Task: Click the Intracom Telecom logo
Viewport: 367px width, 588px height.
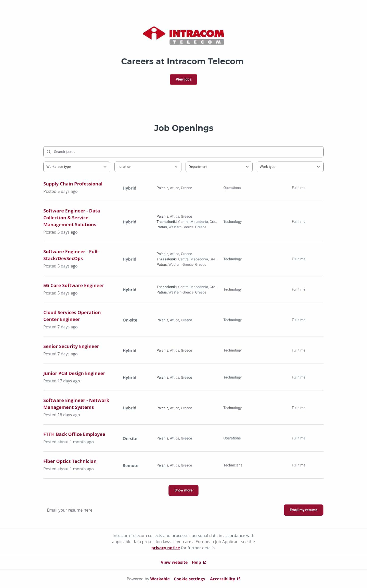Action: pos(183,35)
